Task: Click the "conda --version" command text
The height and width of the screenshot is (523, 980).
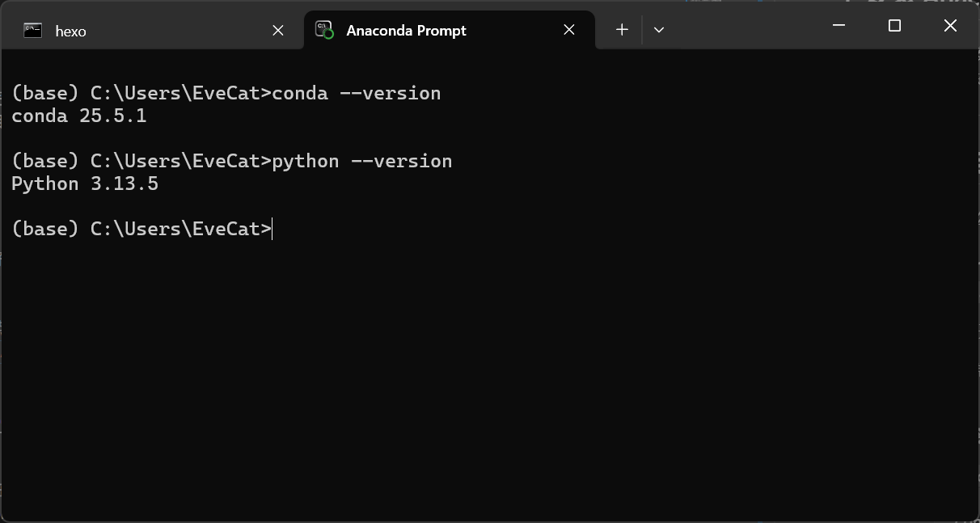Action: 357,93
